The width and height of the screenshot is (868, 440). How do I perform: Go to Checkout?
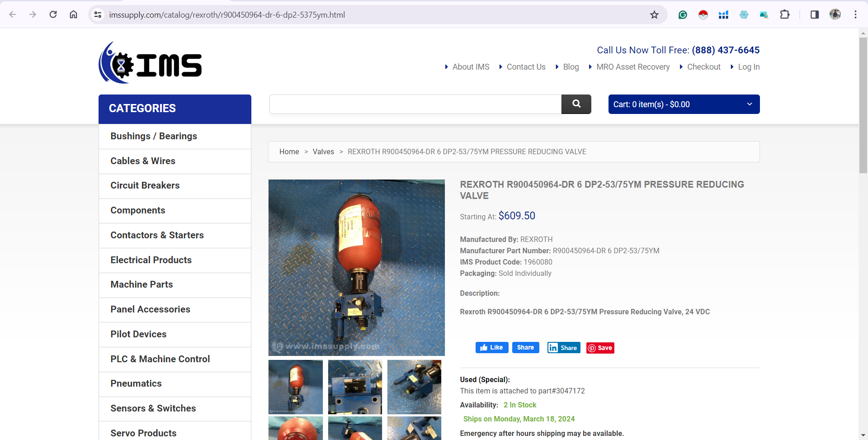[x=704, y=67]
